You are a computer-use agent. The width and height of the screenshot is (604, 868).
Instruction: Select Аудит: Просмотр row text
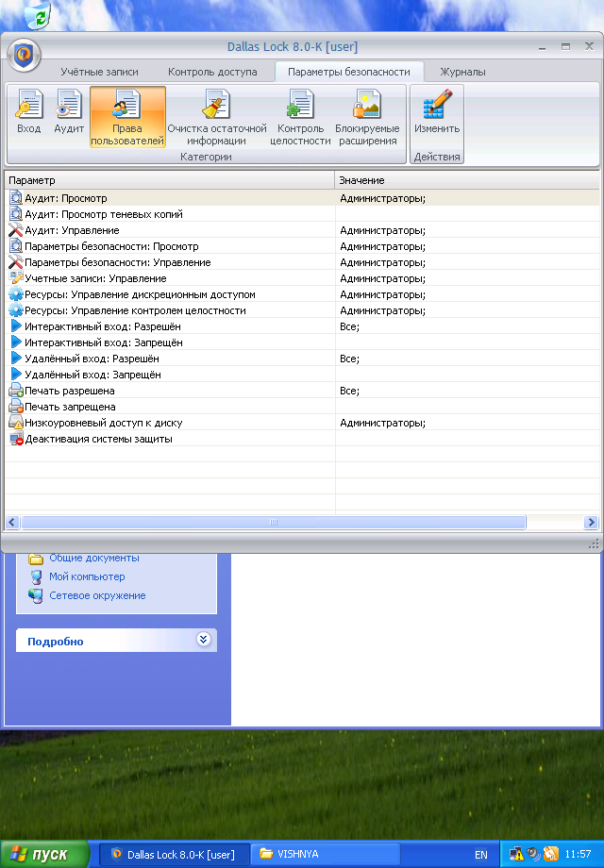point(66,198)
